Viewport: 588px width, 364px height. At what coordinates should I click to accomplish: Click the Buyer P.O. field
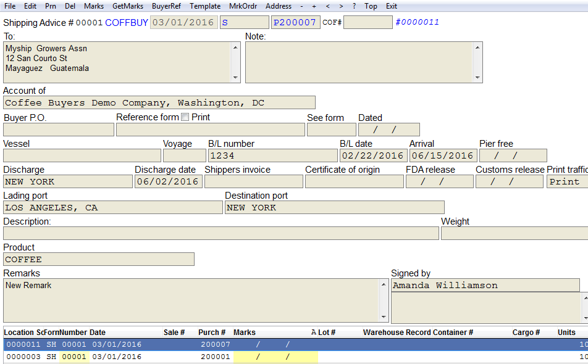[59, 130]
